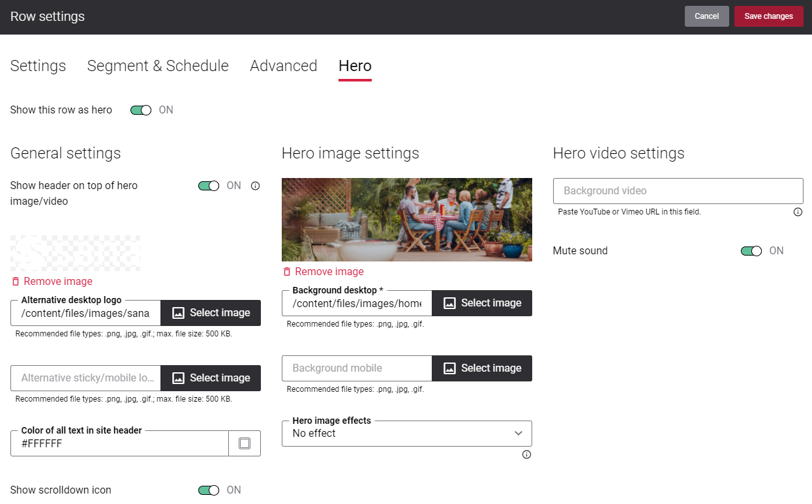Select image for Alternative desktop logo
Viewport: 812px width, 504px height.
coord(211,313)
